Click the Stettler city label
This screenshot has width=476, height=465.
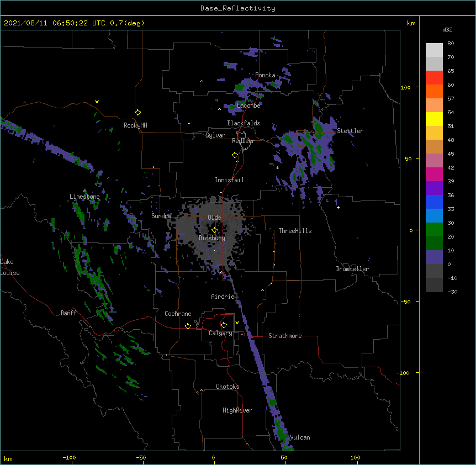coord(350,131)
